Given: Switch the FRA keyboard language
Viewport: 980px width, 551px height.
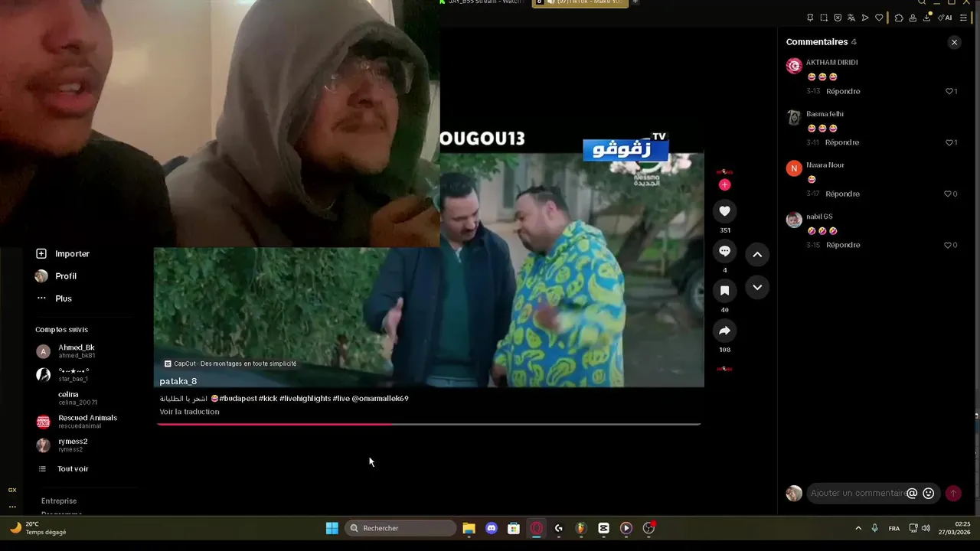Looking at the screenshot, I should pyautogui.click(x=894, y=528).
